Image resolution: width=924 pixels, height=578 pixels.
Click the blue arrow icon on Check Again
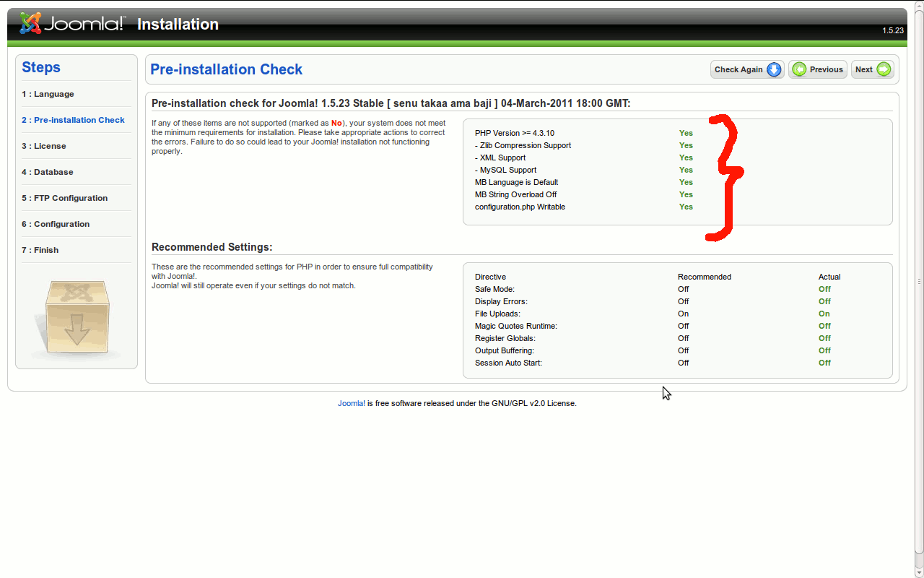[774, 69]
